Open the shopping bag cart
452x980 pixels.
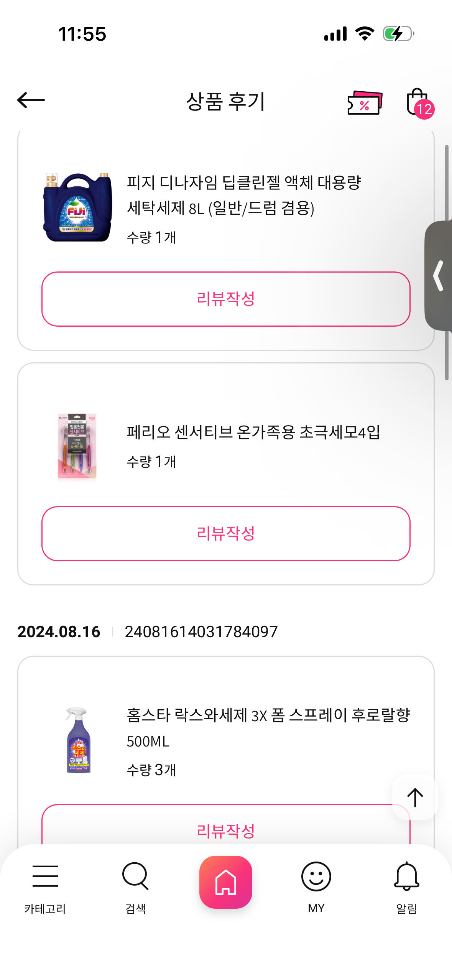pos(417,102)
